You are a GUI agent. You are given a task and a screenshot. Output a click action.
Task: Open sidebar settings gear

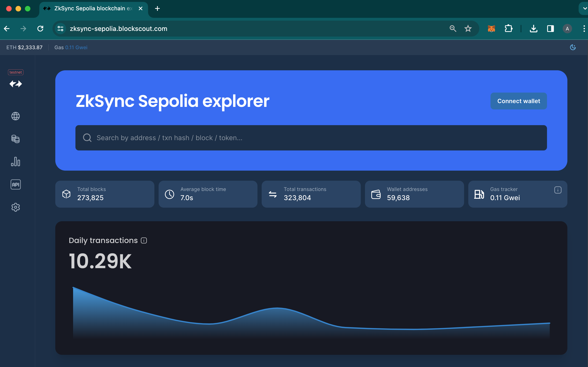(15, 207)
